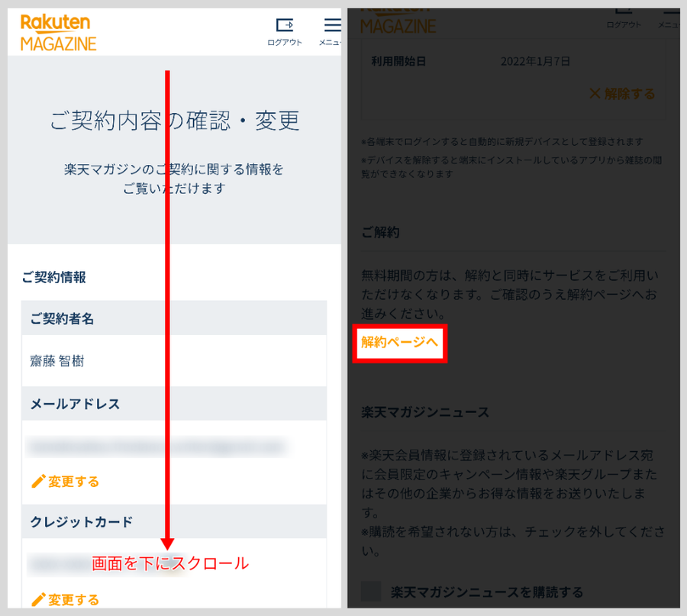Click the ご契約情報 section heading

[x=54, y=277]
